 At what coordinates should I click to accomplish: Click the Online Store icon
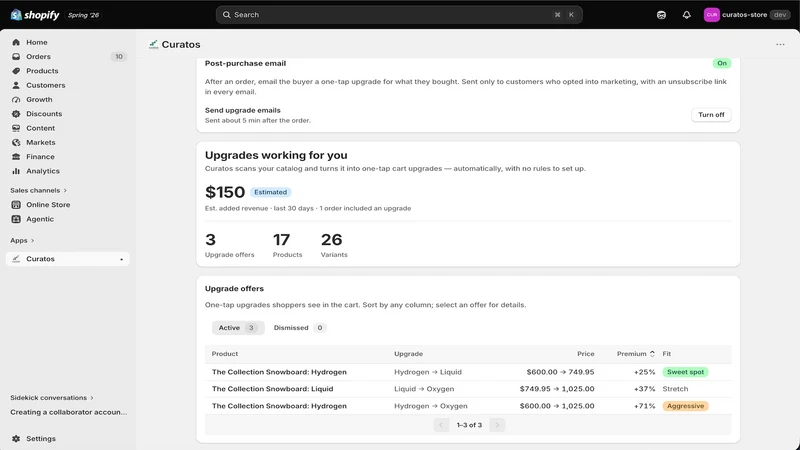(x=16, y=205)
